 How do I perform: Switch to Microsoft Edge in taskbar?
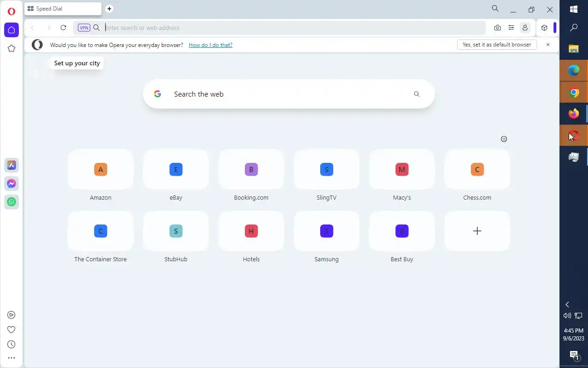click(574, 70)
